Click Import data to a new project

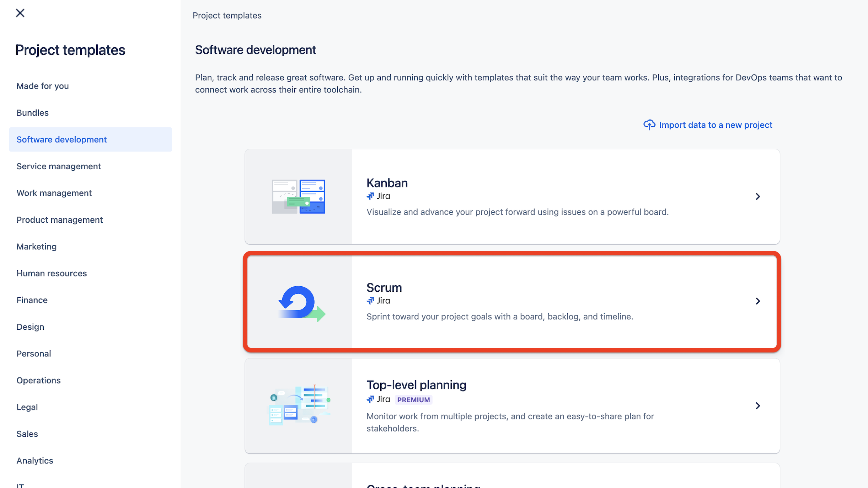click(715, 125)
